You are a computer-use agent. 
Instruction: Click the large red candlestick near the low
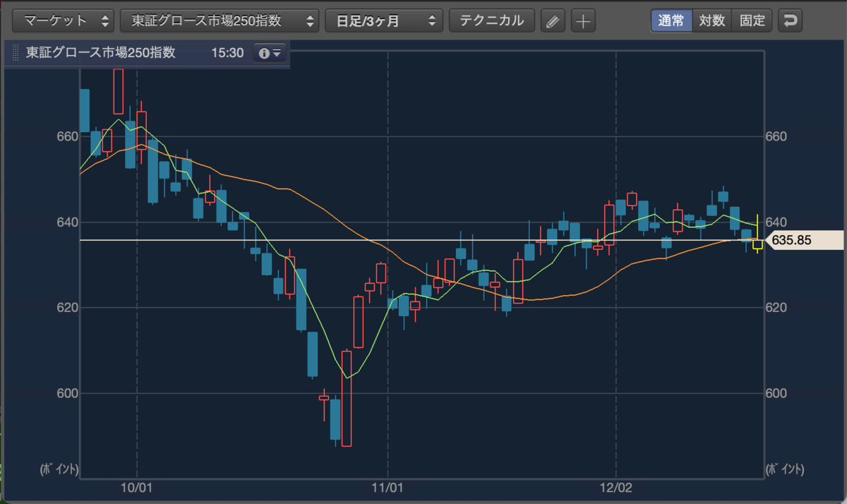347,398
